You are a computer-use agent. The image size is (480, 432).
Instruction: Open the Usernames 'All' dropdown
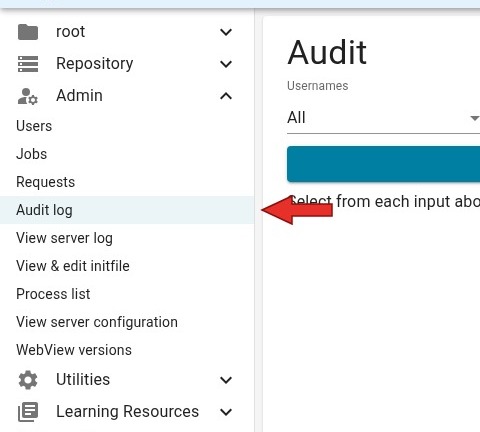[x=383, y=118]
